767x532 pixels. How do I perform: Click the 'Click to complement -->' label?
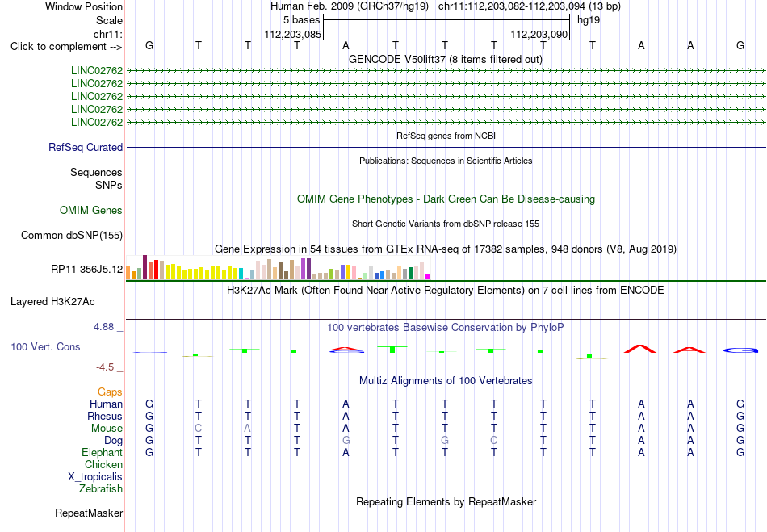66,47
